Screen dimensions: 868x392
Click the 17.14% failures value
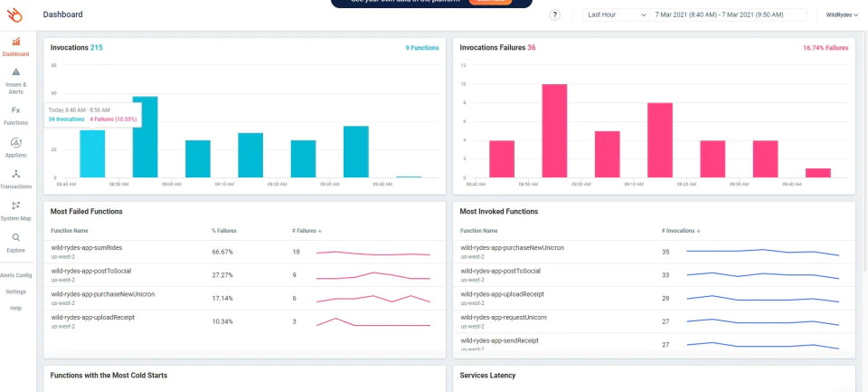(222, 298)
